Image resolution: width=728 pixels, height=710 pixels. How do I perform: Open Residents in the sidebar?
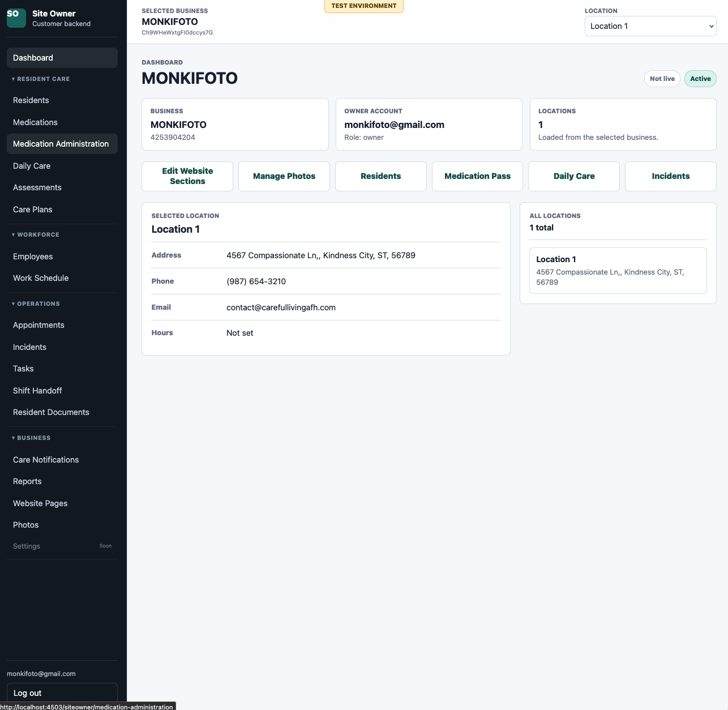[x=62, y=100]
